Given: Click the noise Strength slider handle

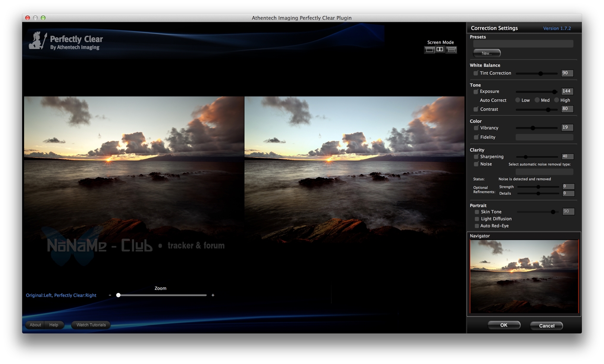Looking at the screenshot, I should pyautogui.click(x=538, y=187).
